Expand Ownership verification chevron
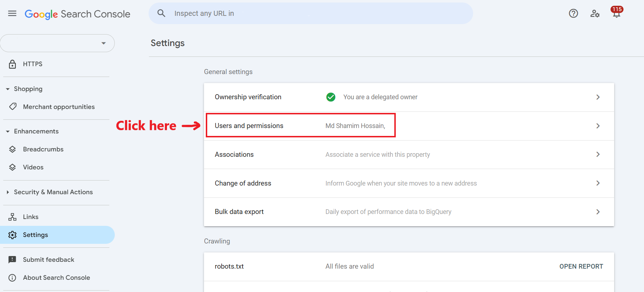The height and width of the screenshot is (292, 644). coord(598,97)
